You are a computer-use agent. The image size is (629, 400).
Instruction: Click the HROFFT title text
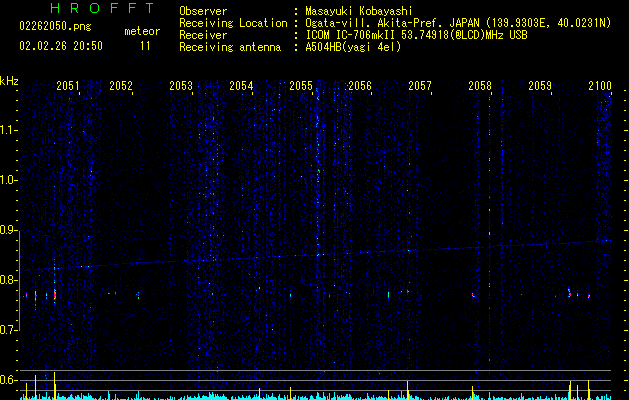(x=103, y=8)
